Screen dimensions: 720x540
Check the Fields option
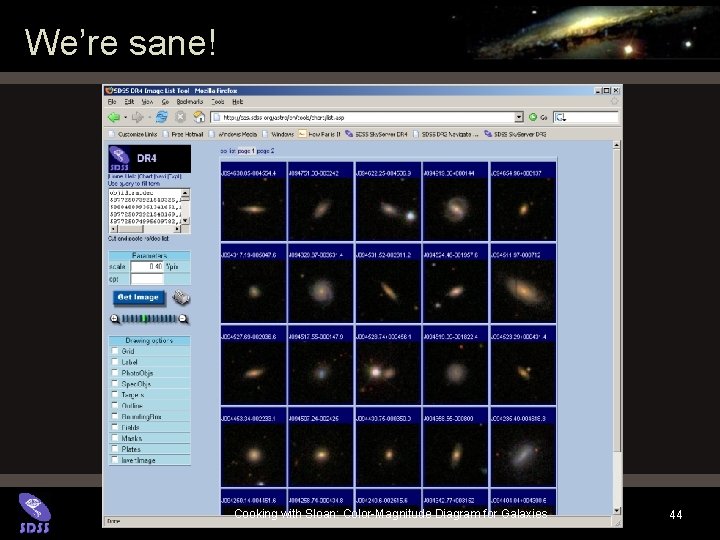point(115,427)
